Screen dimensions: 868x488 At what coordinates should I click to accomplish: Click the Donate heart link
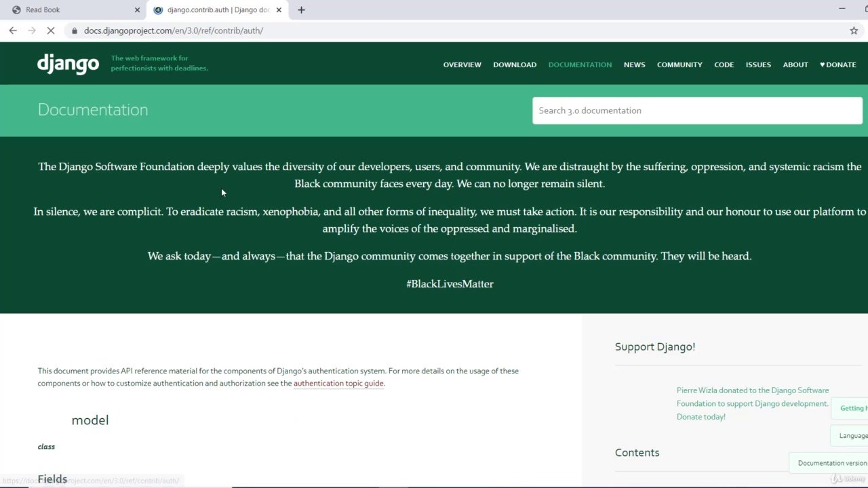point(838,64)
